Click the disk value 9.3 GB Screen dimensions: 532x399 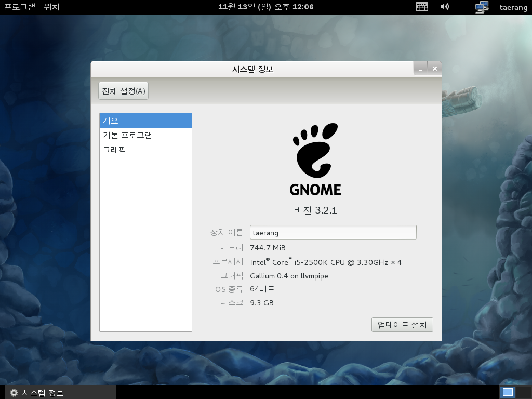coord(262,303)
